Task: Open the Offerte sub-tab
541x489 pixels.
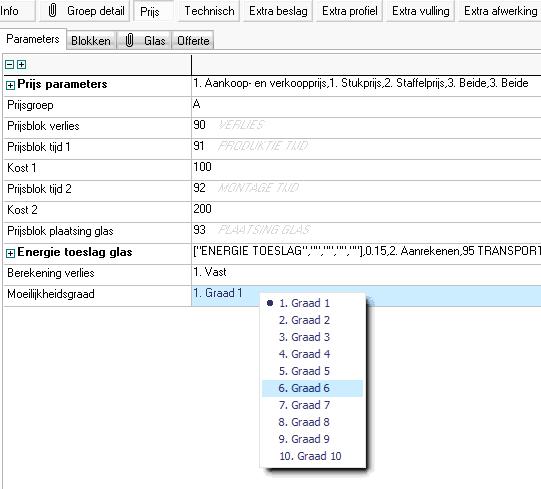Action: [193, 41]
